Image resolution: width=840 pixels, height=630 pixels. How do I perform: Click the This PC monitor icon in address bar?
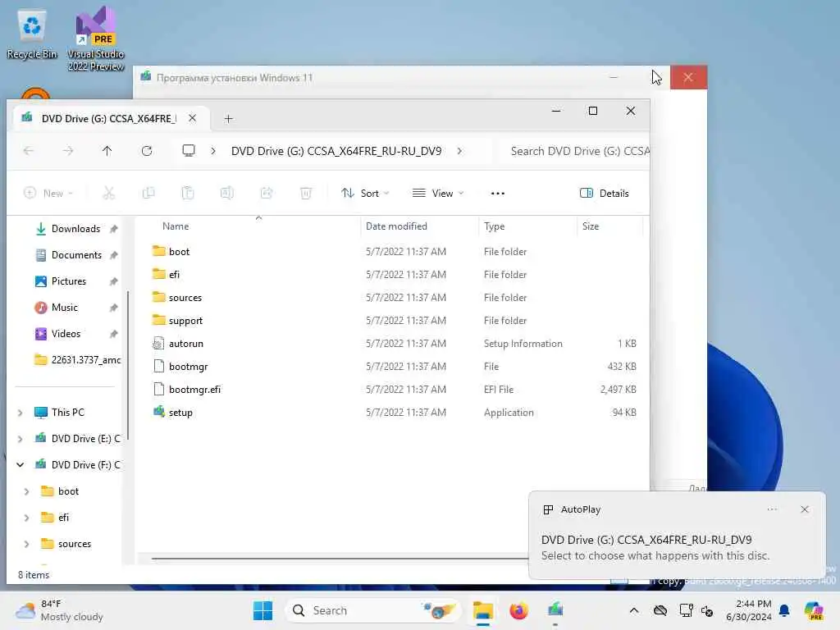coord(189,151)
